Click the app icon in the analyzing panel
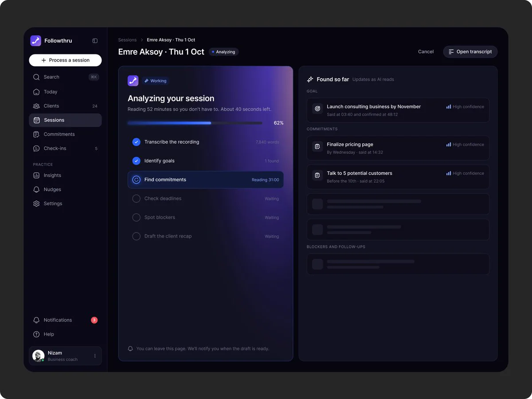The width and height of the screenshot is (532, 399). click(133, 81)
